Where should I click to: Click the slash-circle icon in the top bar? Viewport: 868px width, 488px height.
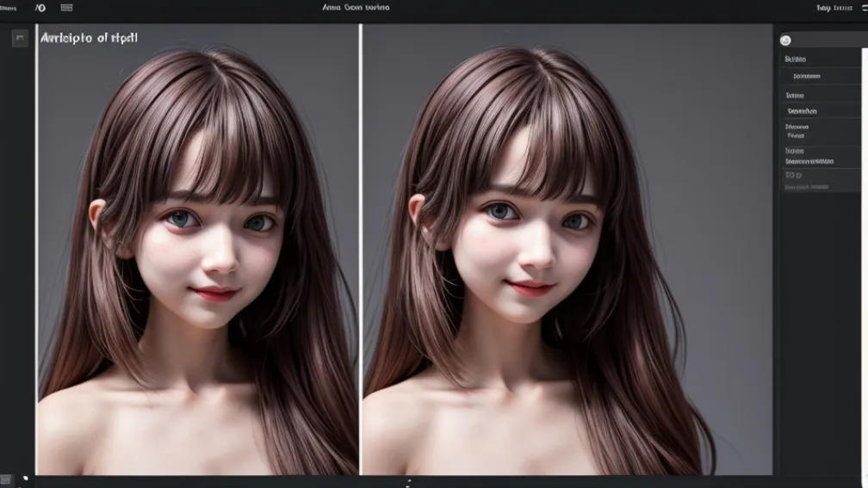point(40,7)
